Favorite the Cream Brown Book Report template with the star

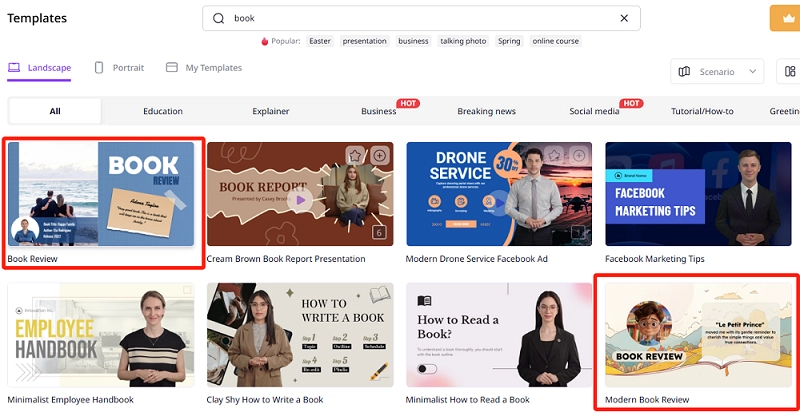coord(354,156)
